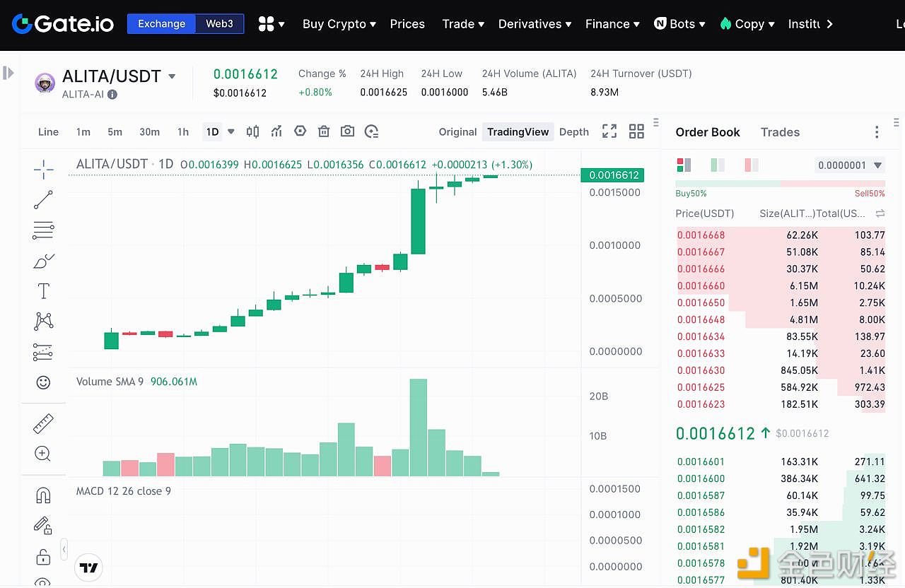Show combined buy and sell order book view
This screenshot has height=588, width=905.
click(x=684, y=165)
